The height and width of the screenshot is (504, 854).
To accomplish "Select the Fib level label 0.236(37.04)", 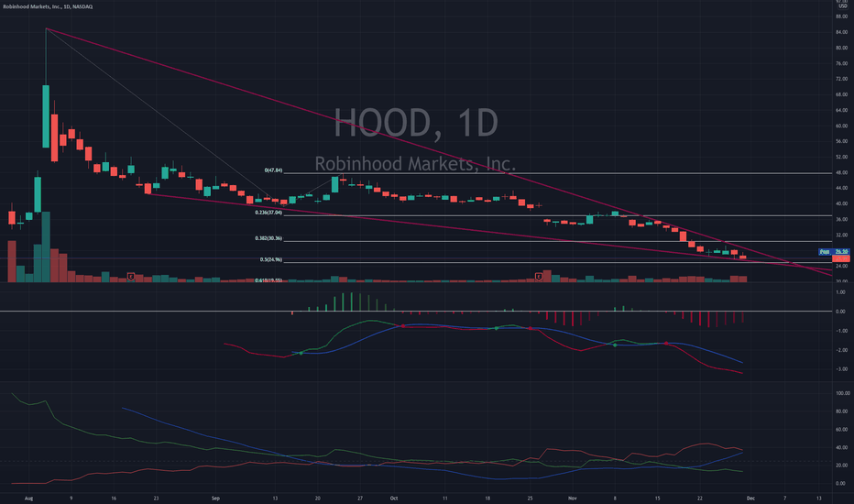I will [268, 213].
